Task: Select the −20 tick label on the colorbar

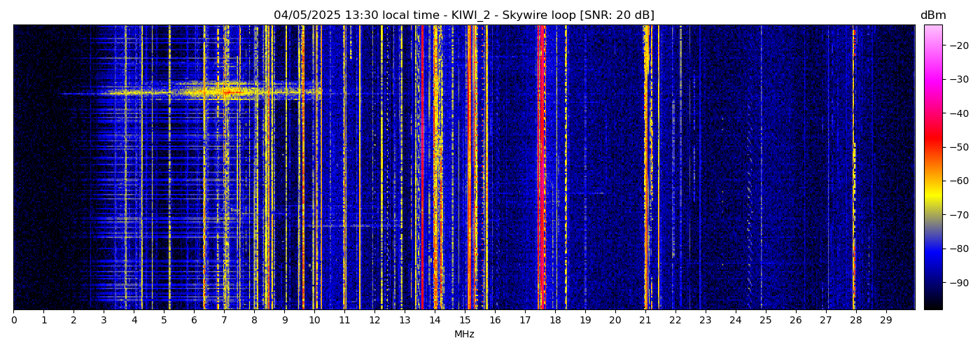Action: click(957, 45)
